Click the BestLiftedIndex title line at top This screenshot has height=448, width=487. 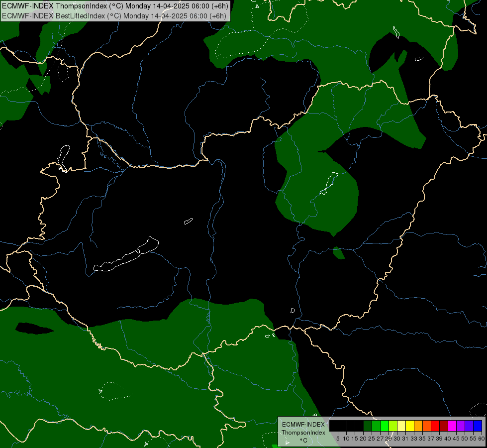coord(114,16)
